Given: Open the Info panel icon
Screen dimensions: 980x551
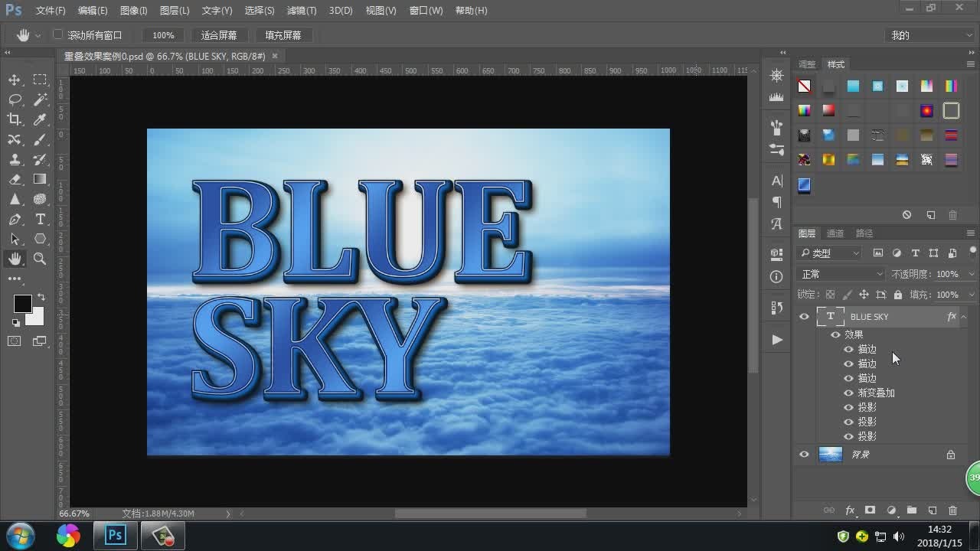Looking at the screenshot, I should [776, 276].
